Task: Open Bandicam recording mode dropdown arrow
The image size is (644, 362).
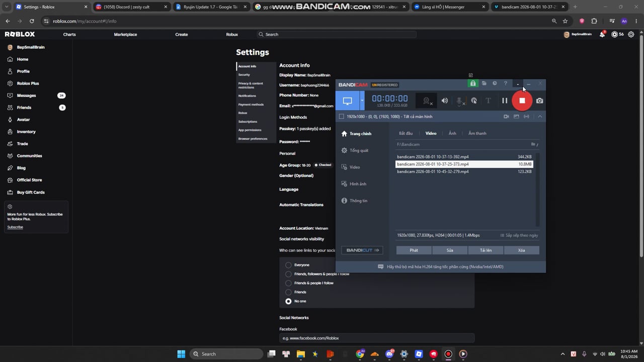Action: point(362,101)
